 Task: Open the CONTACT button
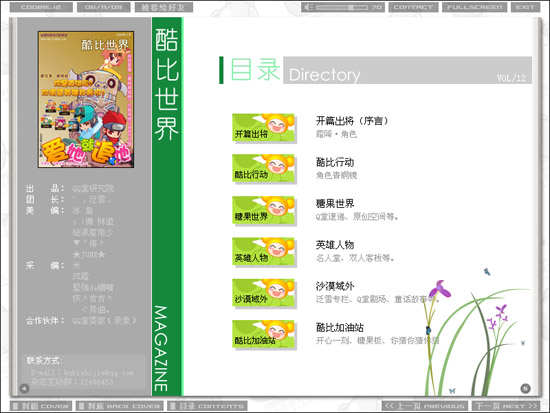tap(413, 7)
